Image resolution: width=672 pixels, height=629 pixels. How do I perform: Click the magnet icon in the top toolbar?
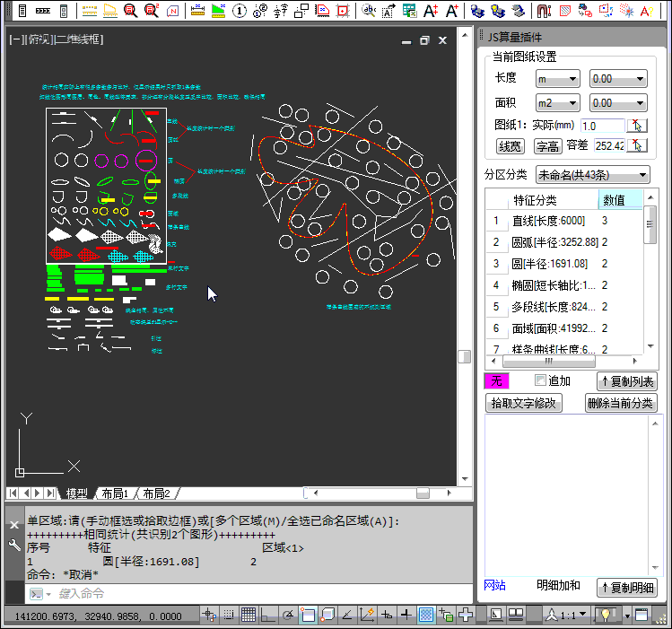[544, 11]
